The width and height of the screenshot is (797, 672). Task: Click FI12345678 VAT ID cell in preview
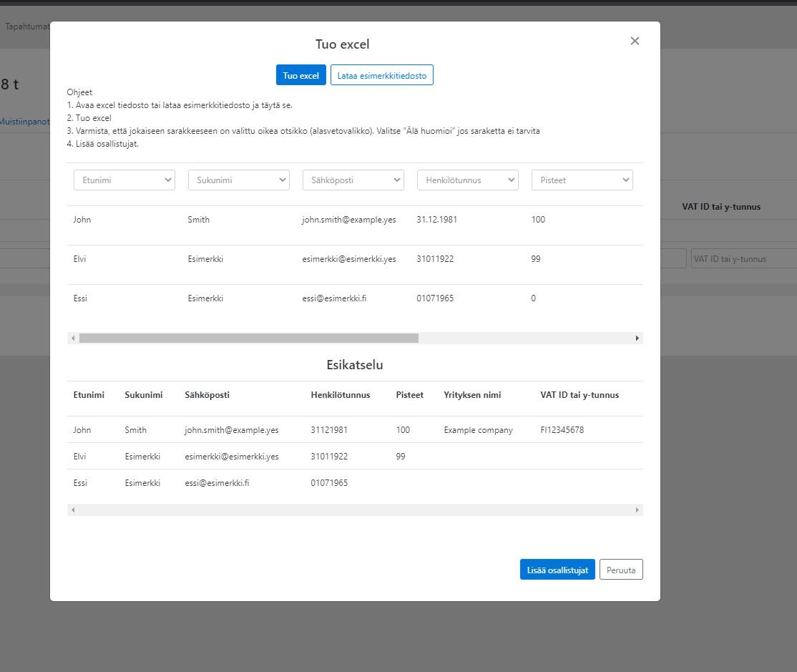click(x=562, y=430)
